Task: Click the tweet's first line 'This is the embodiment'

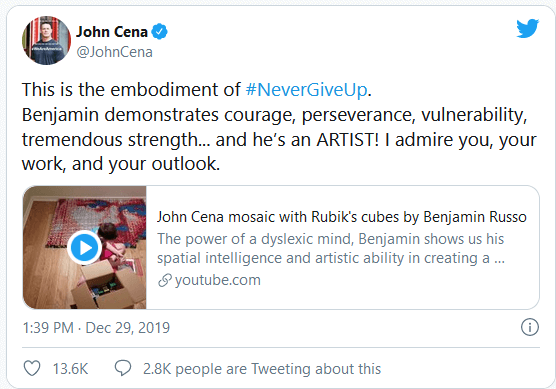Action: click(x=196, y=89)
